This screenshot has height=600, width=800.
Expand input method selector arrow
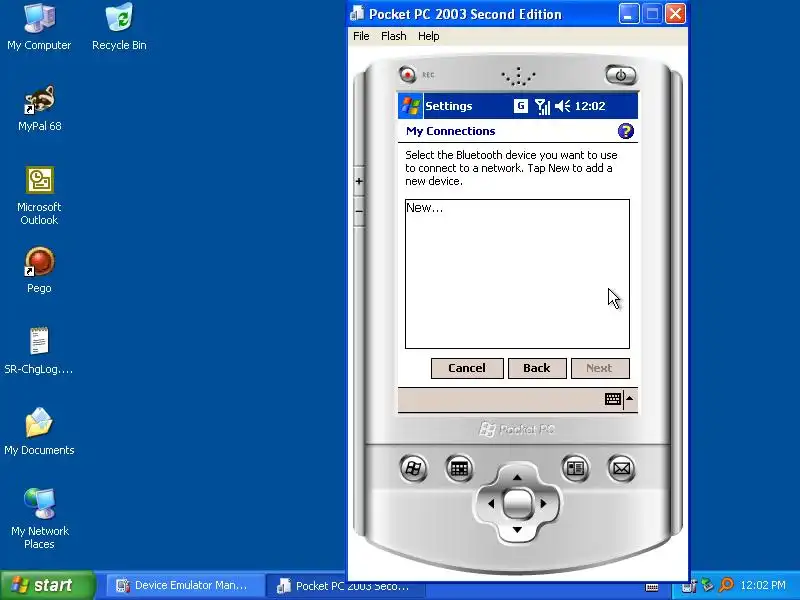(x=630, y=399)
